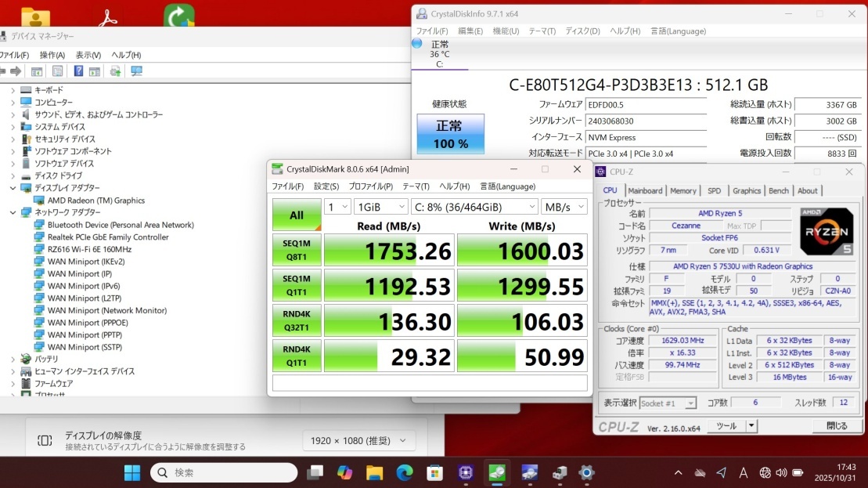Open Microsoft Edge from the taskbar
This screenshot has width=868, height=488.
point(405,472)
